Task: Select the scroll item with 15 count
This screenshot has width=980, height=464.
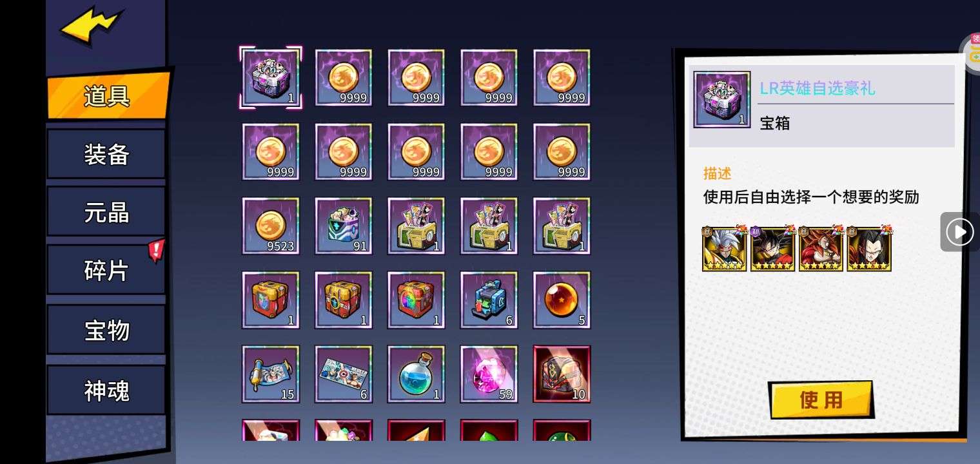Action: pos(270,374)
